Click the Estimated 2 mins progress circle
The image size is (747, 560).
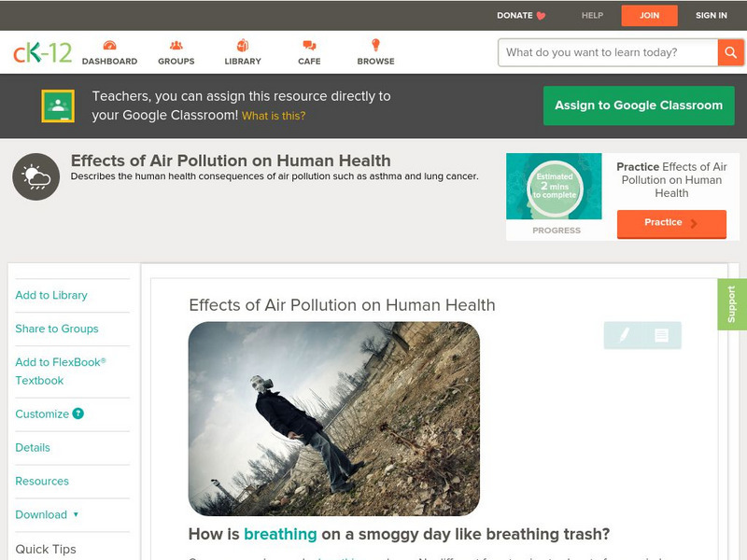click(x=555, y=186)
